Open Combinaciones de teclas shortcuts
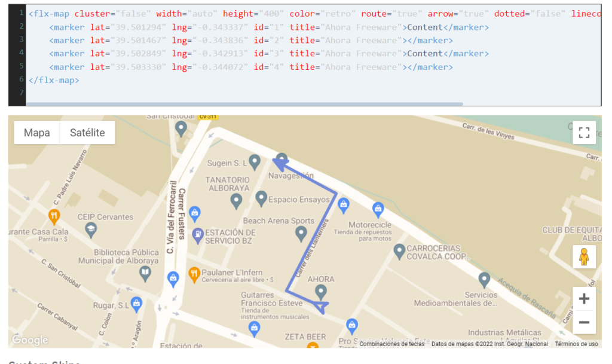This screenshot has width=612, height=364. [392, 344]
